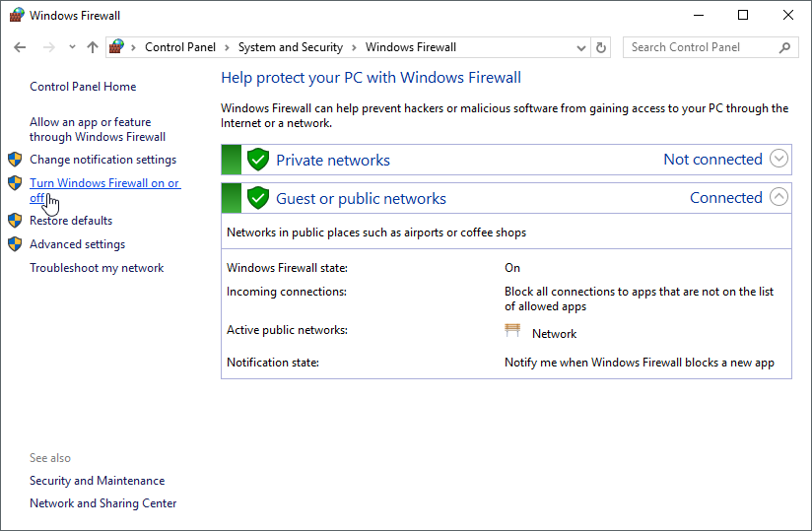Expand chevron after System and Security breadcrumb
Screen dimensions: 812x531
[x=354, y=47]
